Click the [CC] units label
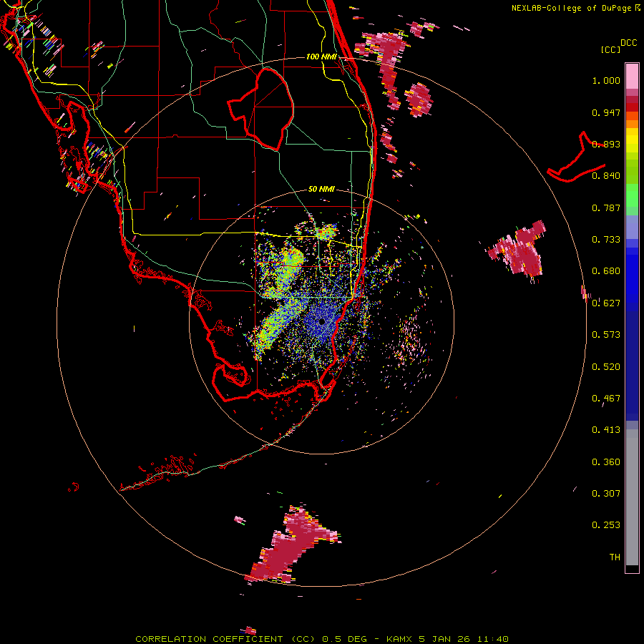 coord(611,49)
